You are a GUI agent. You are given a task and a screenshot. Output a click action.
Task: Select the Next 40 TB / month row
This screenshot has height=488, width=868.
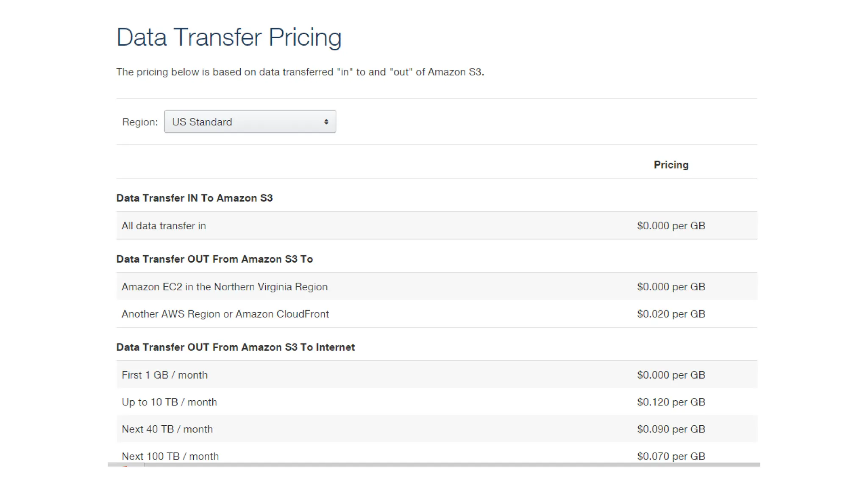coord(167,429)
